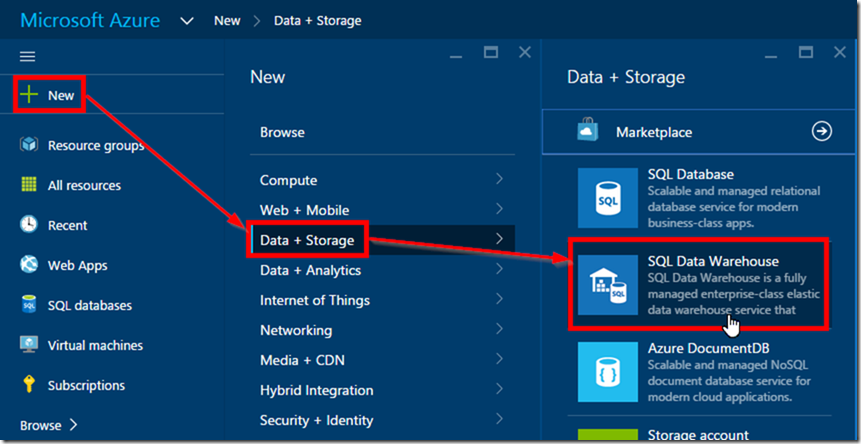This screenshot has width=861, height=444.
Task: Open Resource groups cube icon
Action: [29, 145]
